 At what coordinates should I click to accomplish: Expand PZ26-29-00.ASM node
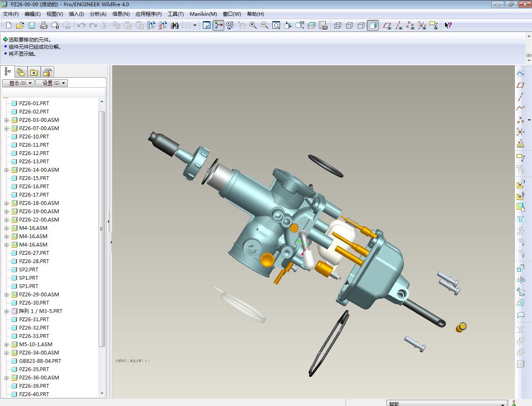point(6,295)
